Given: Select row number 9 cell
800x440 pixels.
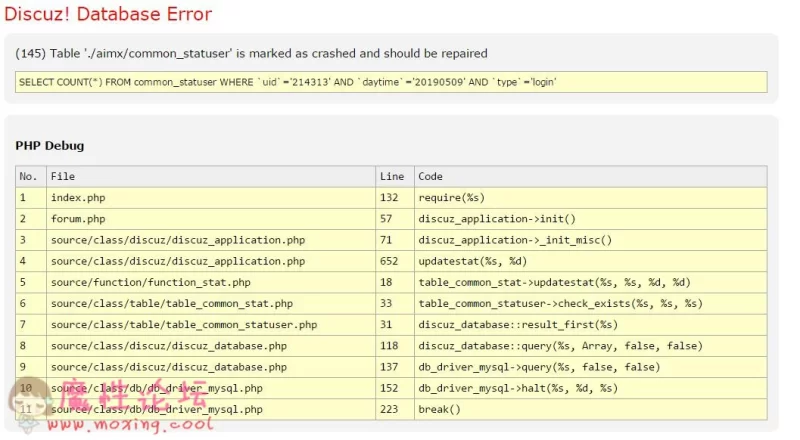Looking at the screenshot, I should point(31,367).
